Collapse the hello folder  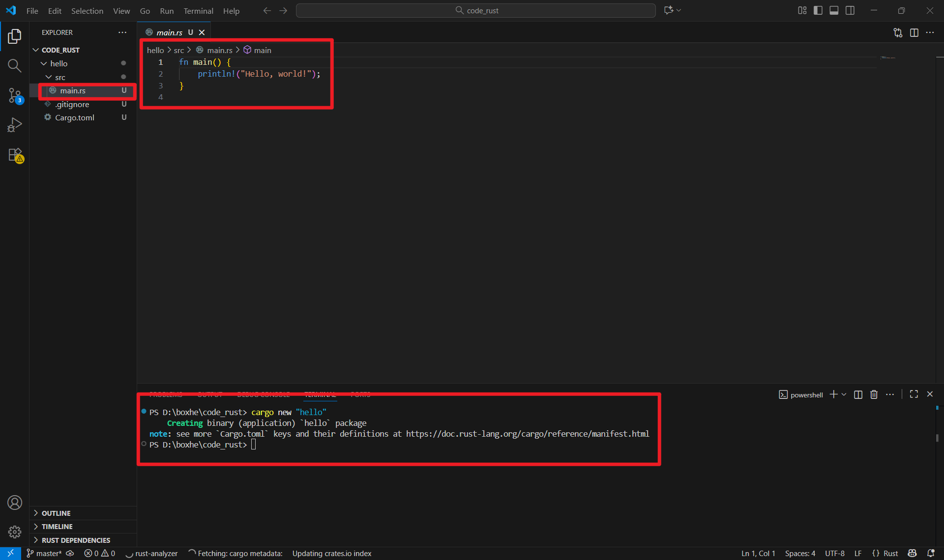59,63
